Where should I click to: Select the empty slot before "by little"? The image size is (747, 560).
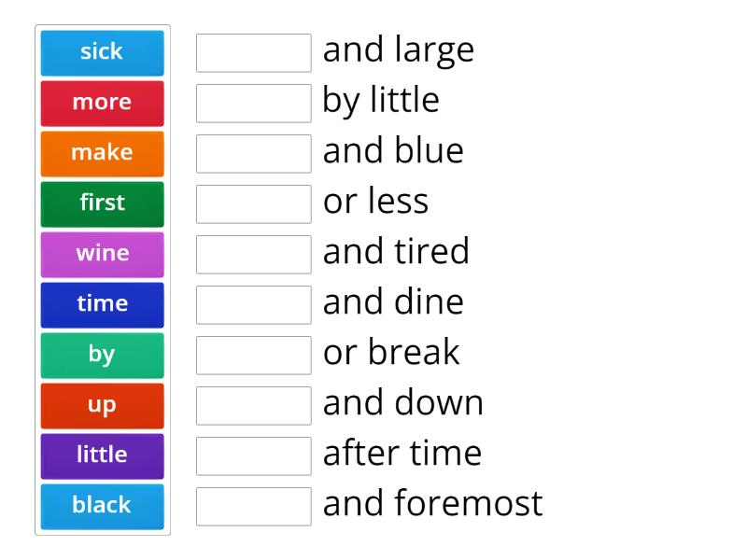pos(253,103)
